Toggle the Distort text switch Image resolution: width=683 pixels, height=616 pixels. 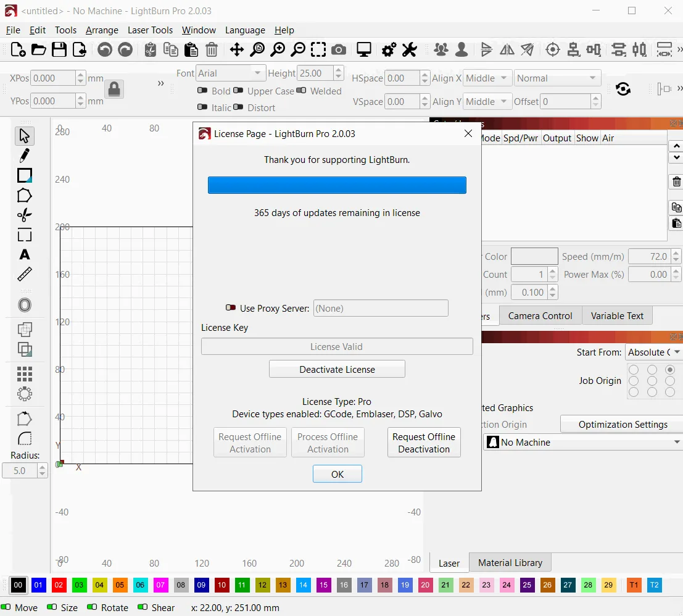pos(238,107)
